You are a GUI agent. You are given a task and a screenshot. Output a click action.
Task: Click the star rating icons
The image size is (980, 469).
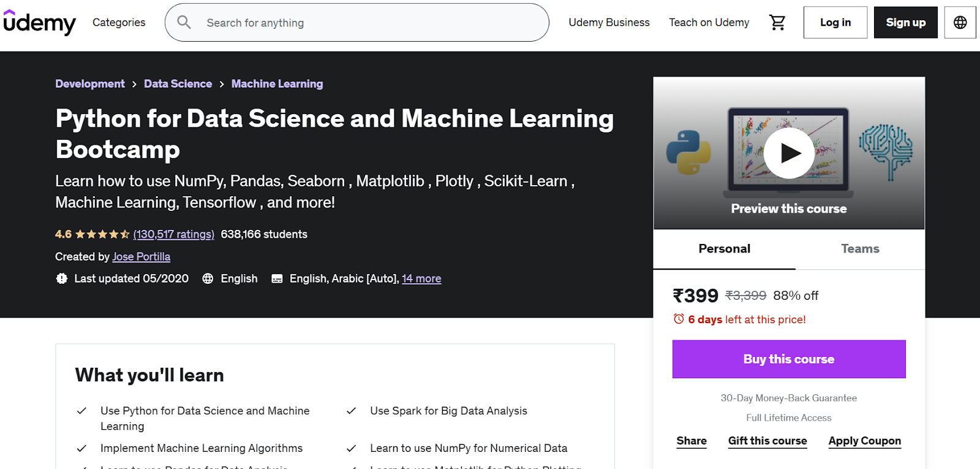[x=102, y=234]
